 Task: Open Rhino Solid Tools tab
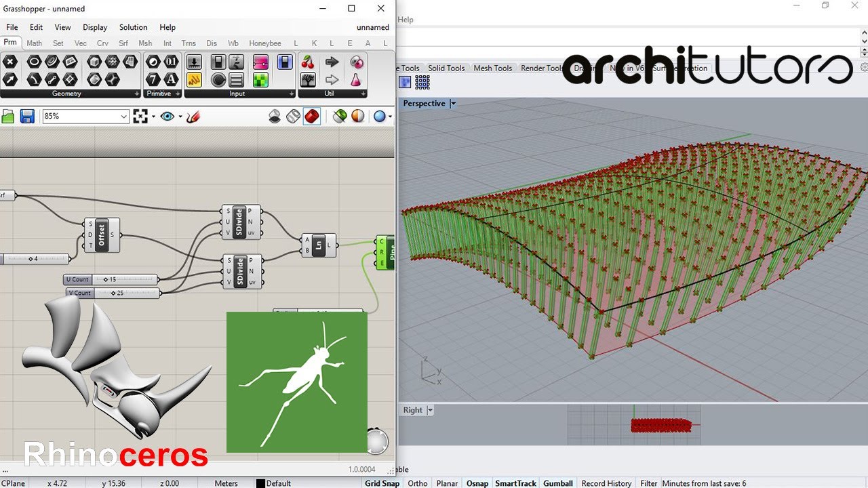tap(446, 68)
